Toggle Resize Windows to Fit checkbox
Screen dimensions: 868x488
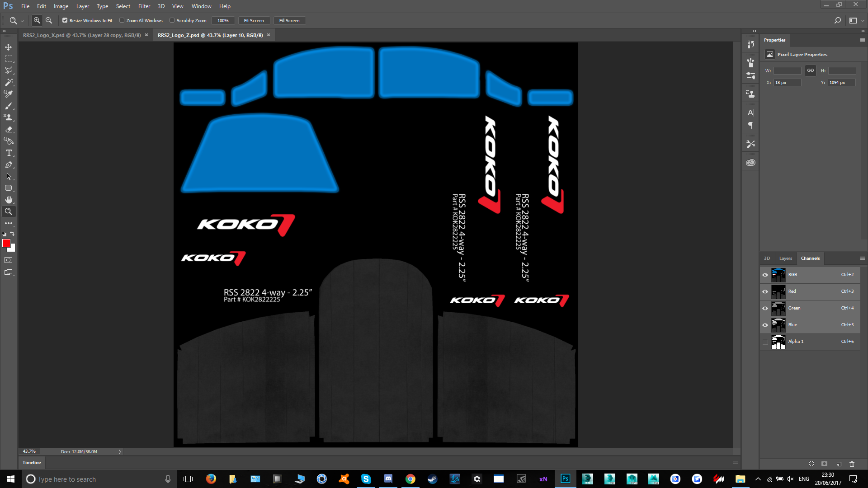65,20
